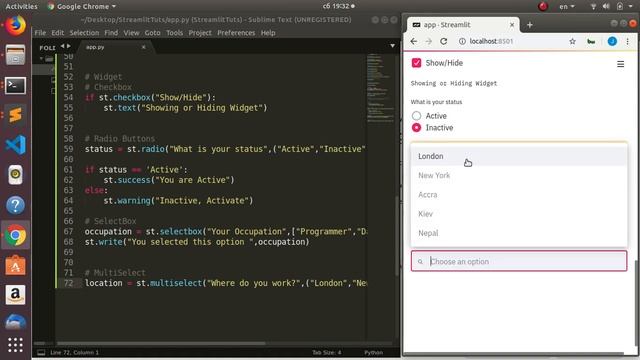
Task: Select the Inactive radio option
Action: [416, 128]
